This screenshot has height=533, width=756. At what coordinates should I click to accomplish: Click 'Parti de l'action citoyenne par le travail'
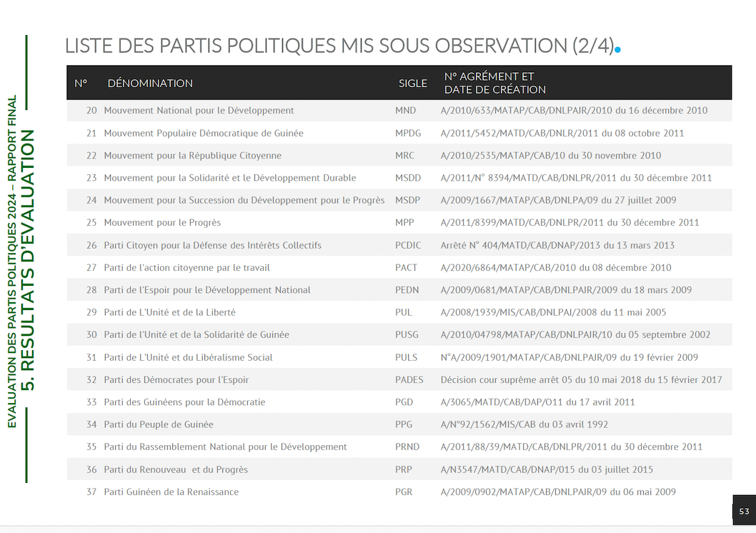click(x=186, y=268)
